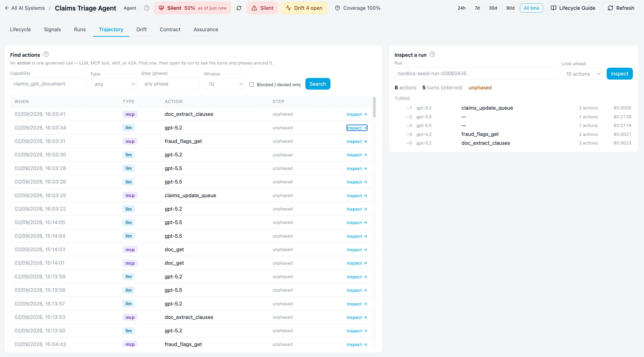644x357 pixels.
Task: Select turn ~1 claims_update_queue row
Action: point(514,108)
